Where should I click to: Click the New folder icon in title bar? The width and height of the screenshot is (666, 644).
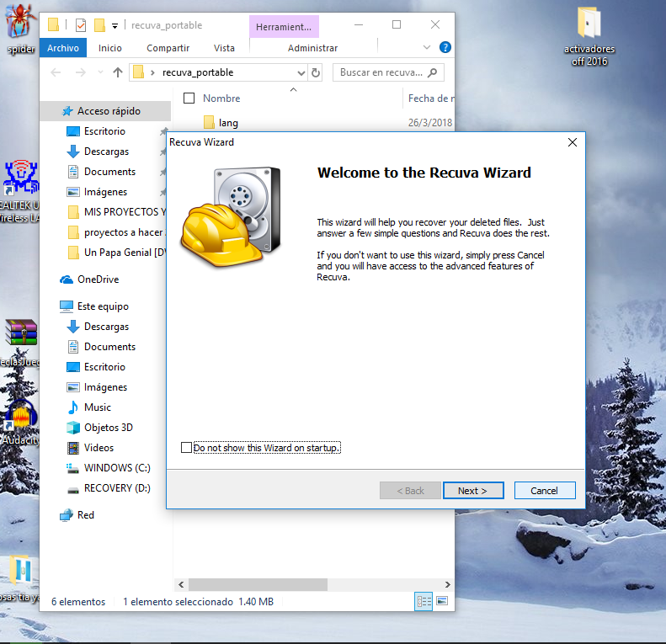(x=99, y=25)
